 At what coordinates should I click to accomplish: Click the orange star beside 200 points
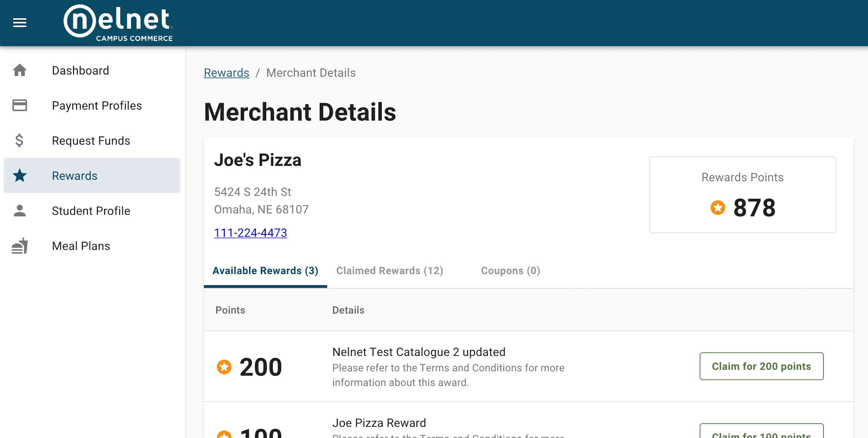[224, 367]
